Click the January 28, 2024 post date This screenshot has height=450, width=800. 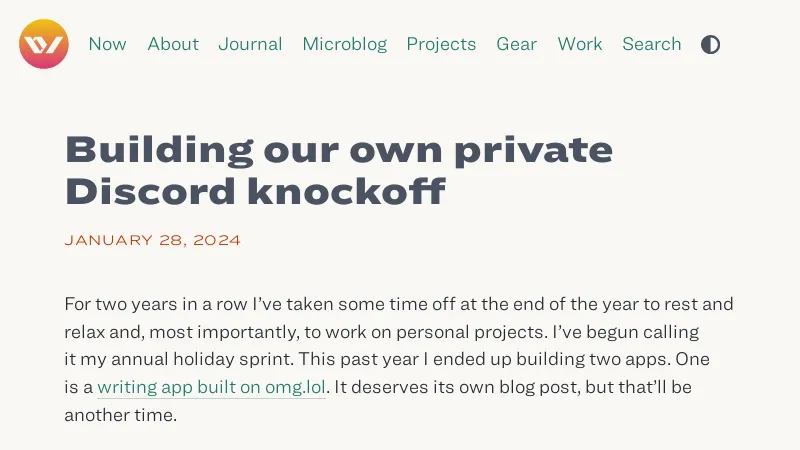click(152, 241)
